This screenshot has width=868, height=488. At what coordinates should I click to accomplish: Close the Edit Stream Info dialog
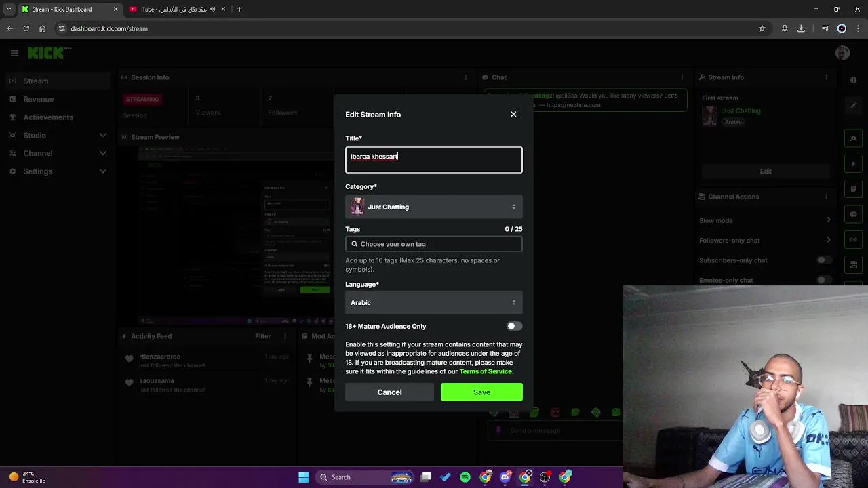point(513,114)
